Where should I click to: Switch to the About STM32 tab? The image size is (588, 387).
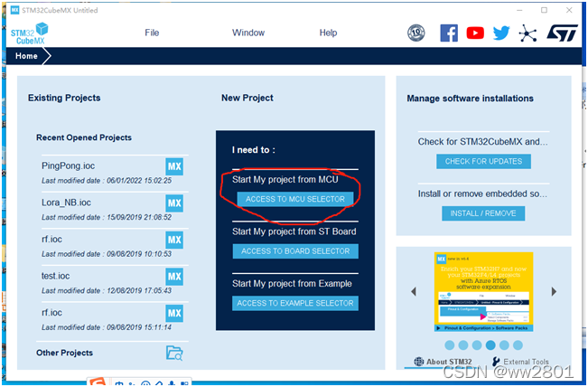tap(443, 362)
